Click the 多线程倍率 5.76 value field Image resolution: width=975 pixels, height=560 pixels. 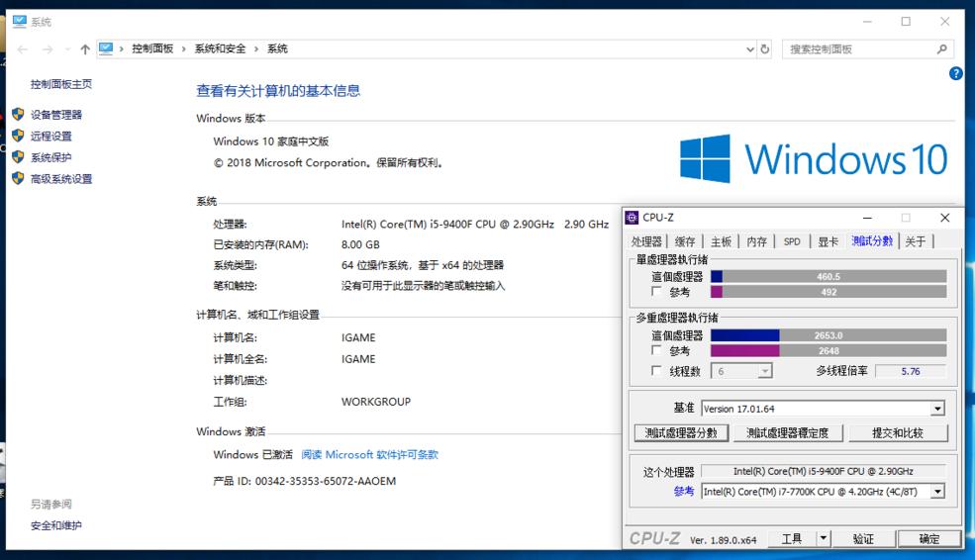click(x=911, y=371)
